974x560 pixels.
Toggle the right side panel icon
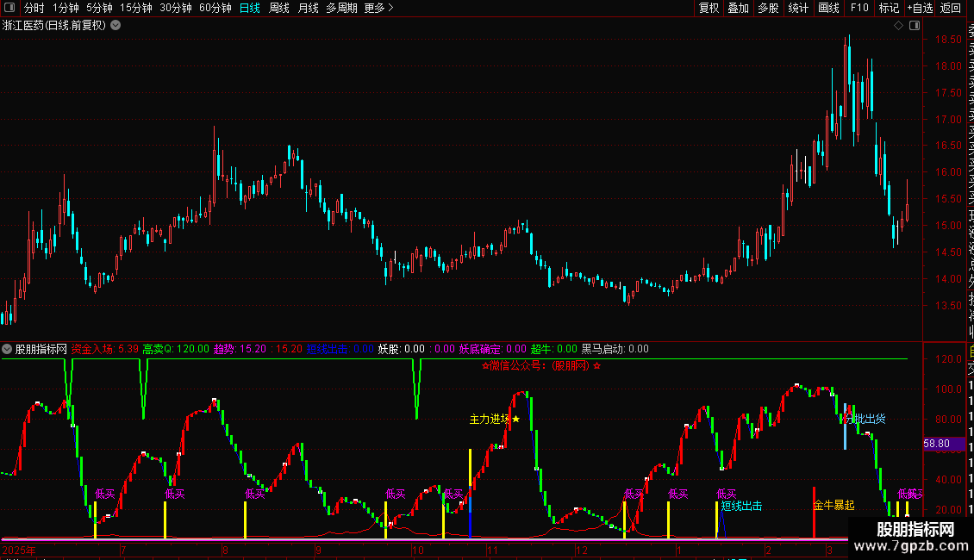(915, 26)
